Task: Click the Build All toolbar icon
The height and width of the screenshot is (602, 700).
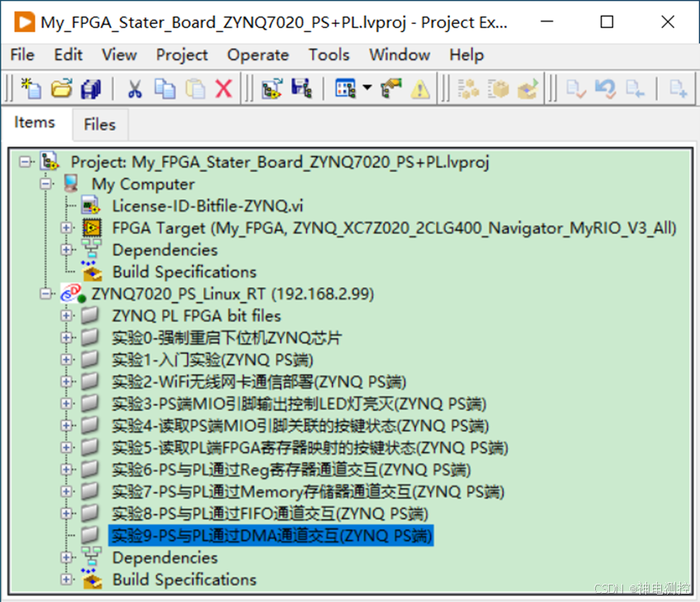Action: coord(468,88)
